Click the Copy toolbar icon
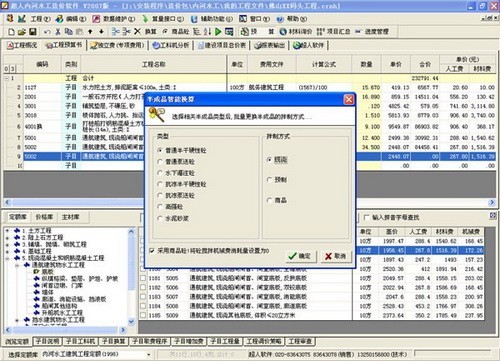500x361 pixels. pyautogui.click(x=68, y=32)
